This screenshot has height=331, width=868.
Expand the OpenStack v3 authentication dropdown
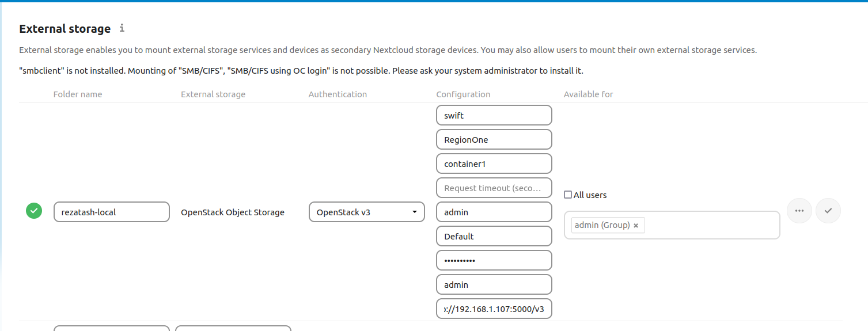pos(367,212)
